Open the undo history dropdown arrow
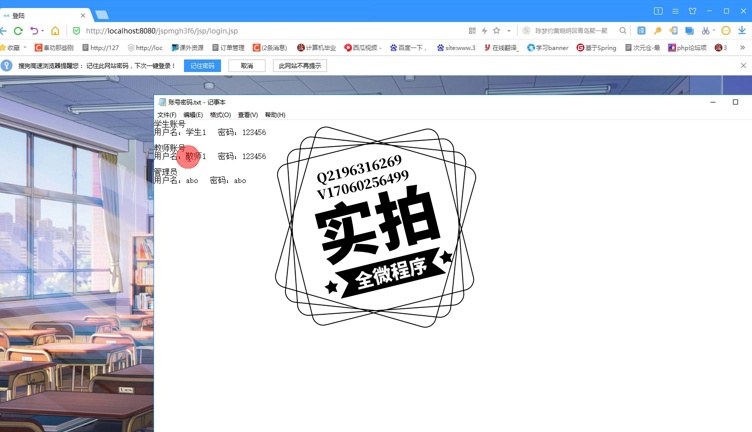This screenshot has width=752, height=432. (43, 31)
